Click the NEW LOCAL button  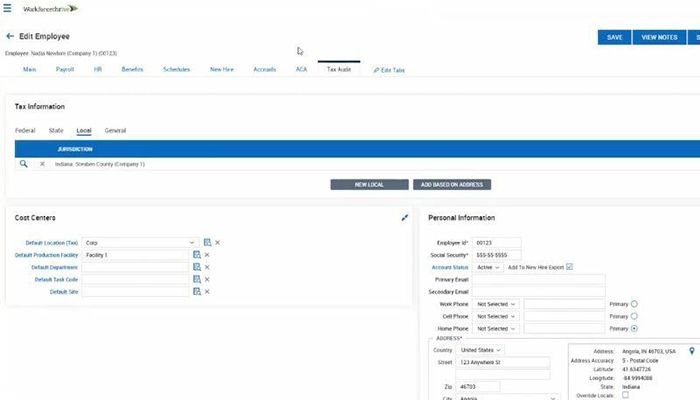coord(369,184)
